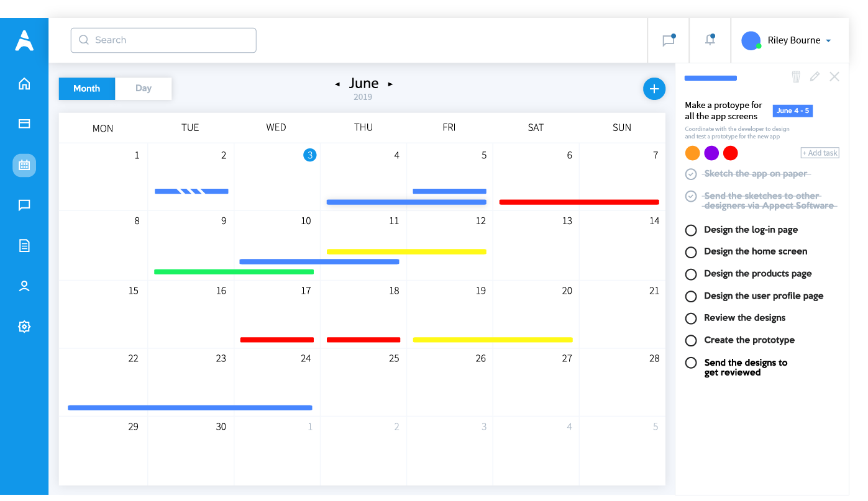Image resolution: width=868 pixels, height=501 pixels.
Task: Check 'Design the user profile page'
Action: click(691, 296)
